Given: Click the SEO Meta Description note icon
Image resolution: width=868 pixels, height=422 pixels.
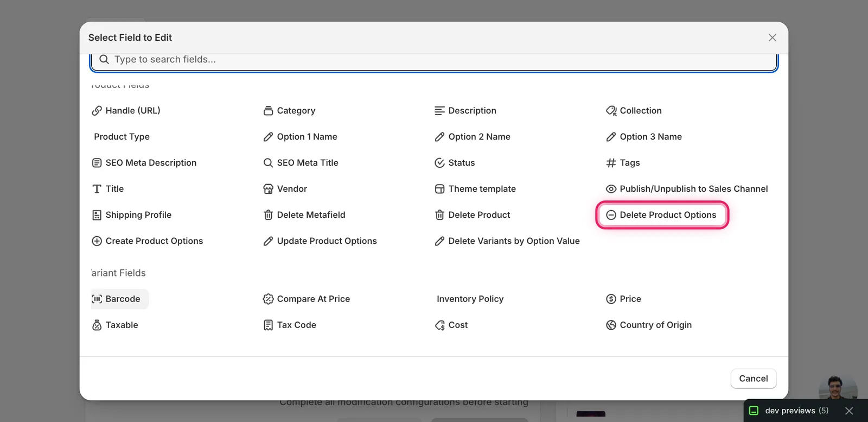Looking at the screenshot, I should [x=97, y=163].
